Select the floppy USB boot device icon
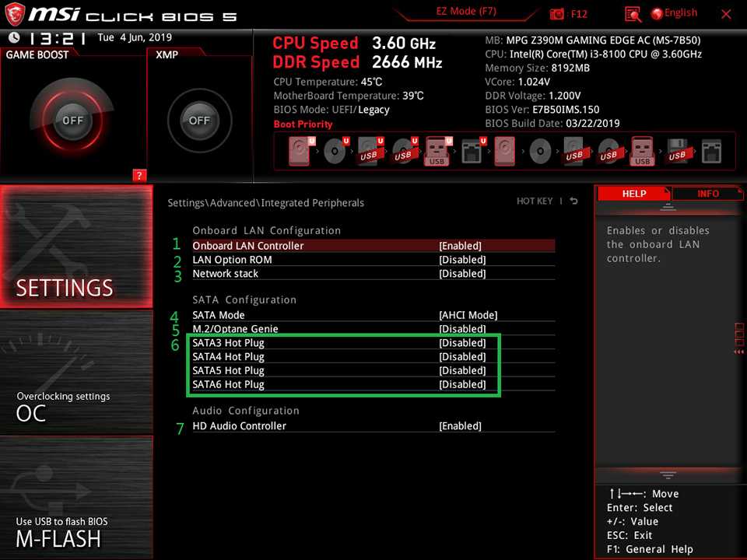 tap(678, 150)
